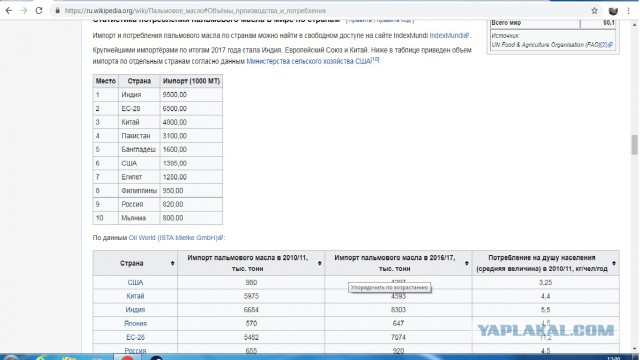Sort by Импорт пальмового масла в 2016/17 column

(467, 263)
